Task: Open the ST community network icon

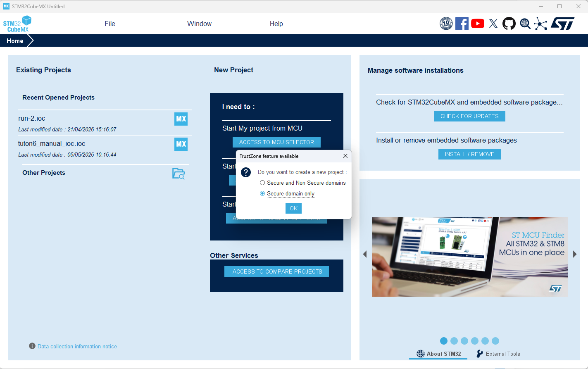Action: (540, 24)
